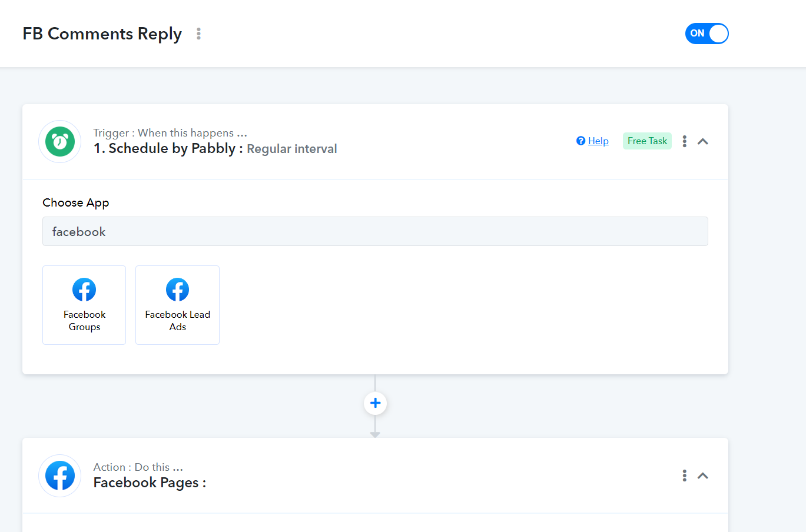
Task: Click the Regular interval trigger event text
Action: point(292,149)
